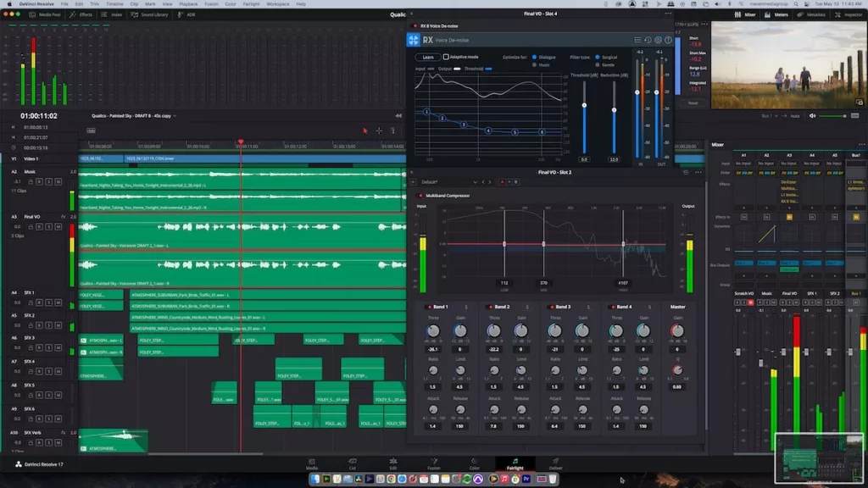Screen dimensions: 868x488
Task: Click the timeline view options icon
Action: pos(91,130)
